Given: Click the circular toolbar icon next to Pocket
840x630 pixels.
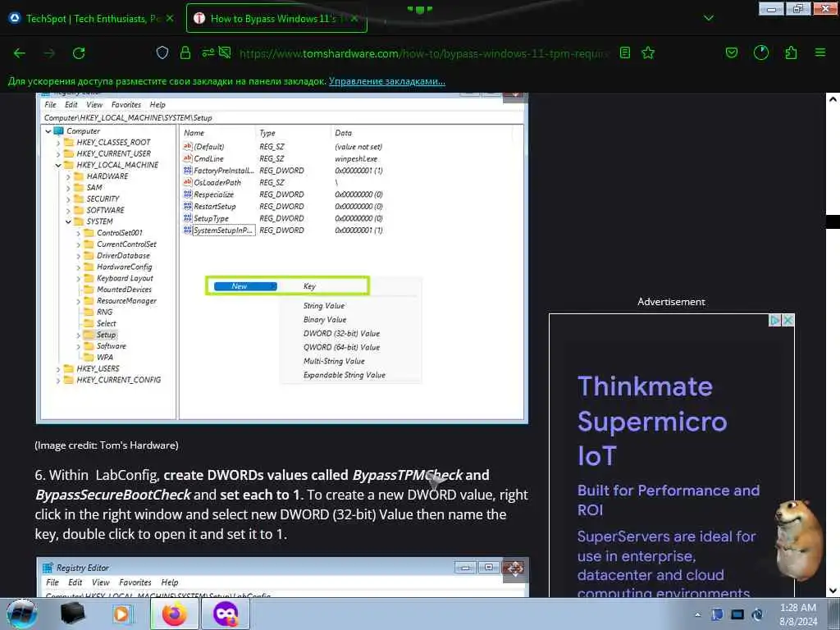Looking at the screenshot, I should pyautogui.click(x=760, y=52).
